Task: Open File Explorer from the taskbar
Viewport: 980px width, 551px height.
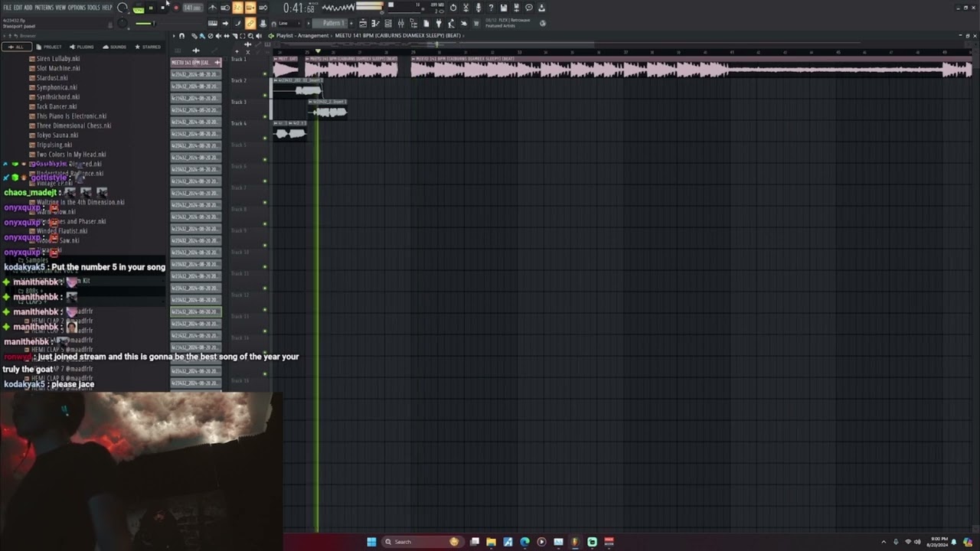Action: tap(491, 542)
